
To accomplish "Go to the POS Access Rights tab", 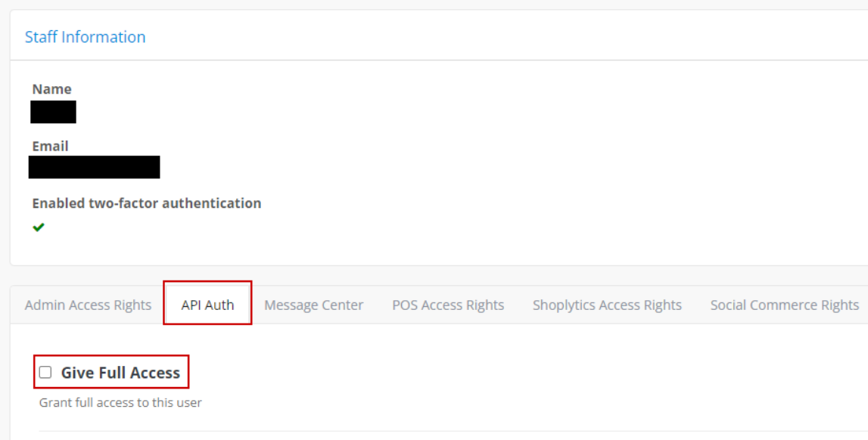I will 448,305.
